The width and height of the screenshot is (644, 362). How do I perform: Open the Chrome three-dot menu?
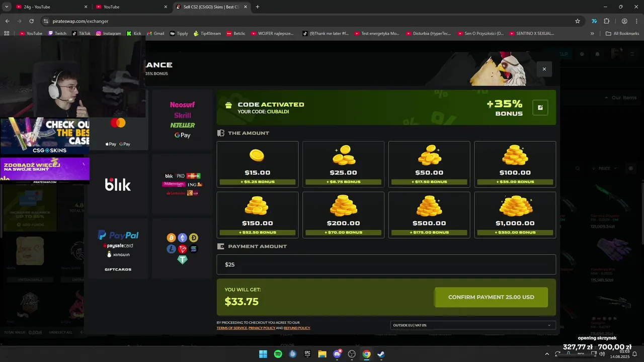(x=637, y=21)
